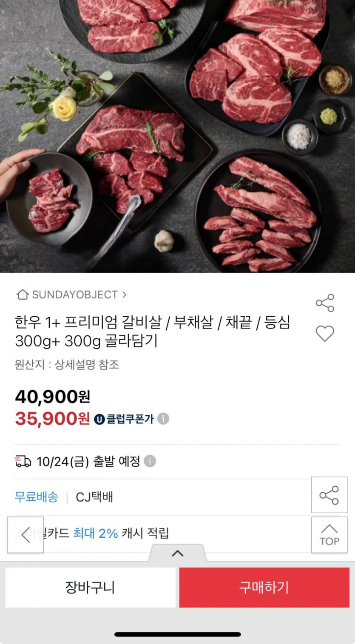Screen dimensions: 355x644
Task: Toggle the heart wishlist icon
Action: [x=325, y=334]
